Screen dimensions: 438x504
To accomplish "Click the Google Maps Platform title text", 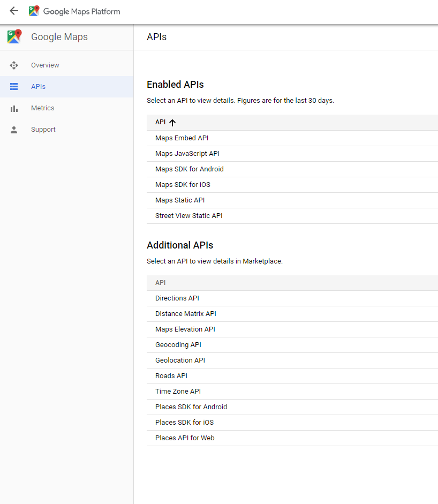I will coord(81,12).
